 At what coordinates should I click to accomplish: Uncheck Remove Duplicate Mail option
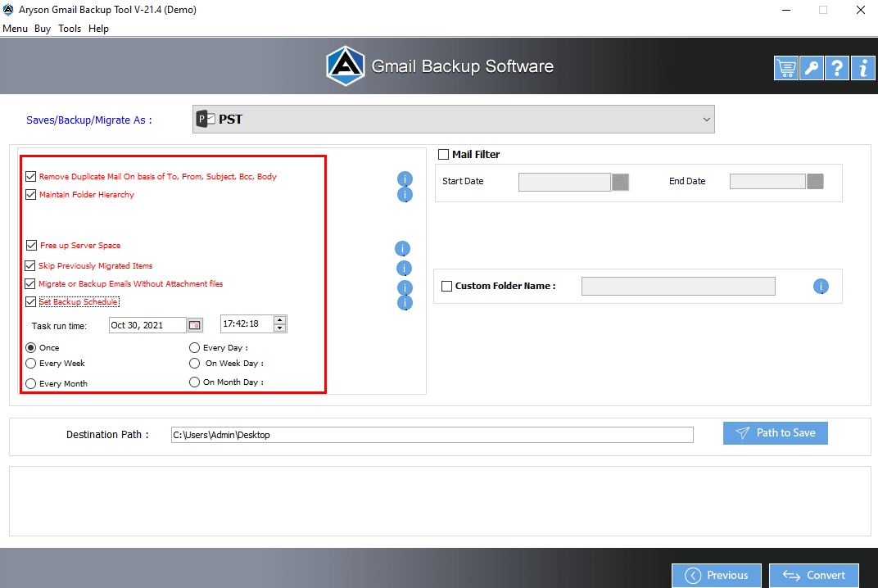point(31,176)
